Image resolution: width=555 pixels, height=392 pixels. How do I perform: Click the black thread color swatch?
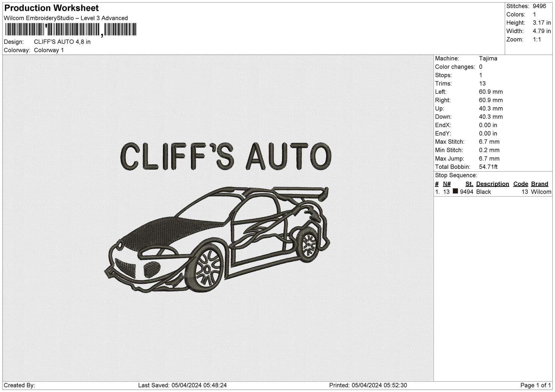point(455,191)
